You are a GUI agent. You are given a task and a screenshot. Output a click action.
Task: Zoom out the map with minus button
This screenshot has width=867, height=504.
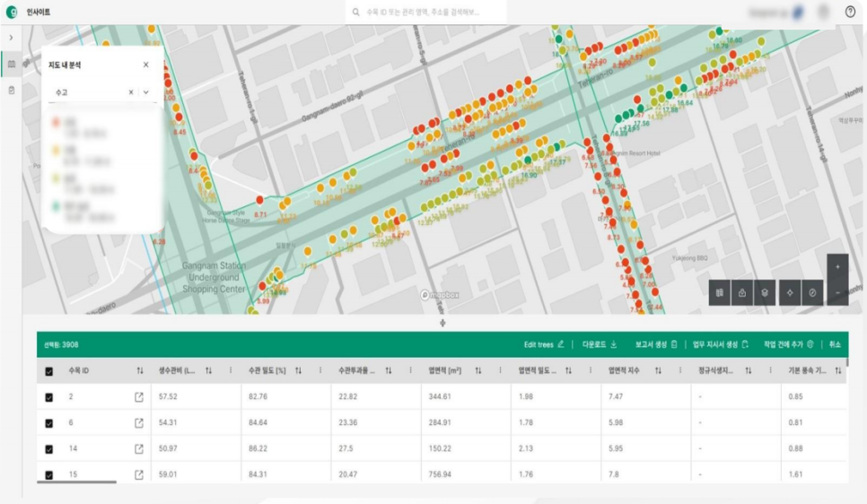pos(837,293)
